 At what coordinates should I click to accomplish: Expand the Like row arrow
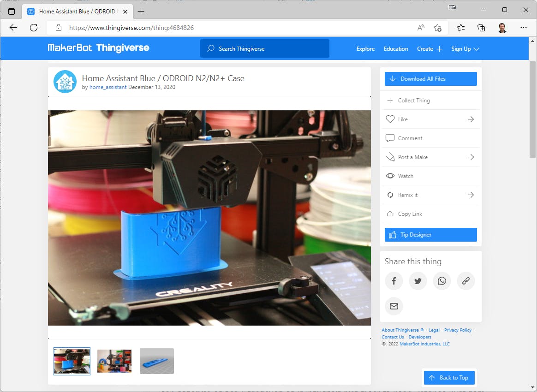click(x=471, y=119)
